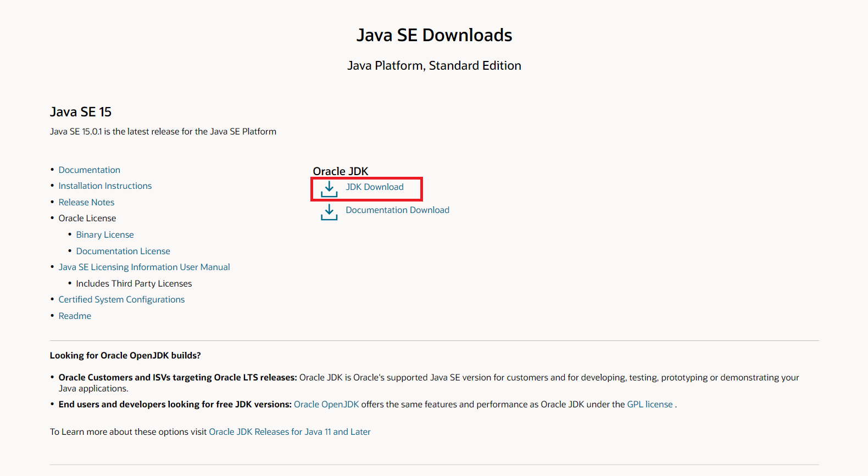Open Oracle JDK Releases for Java 11 and Later
This screenshot has width=868, height=476.
pyautogui.click(x=290, y=432)
